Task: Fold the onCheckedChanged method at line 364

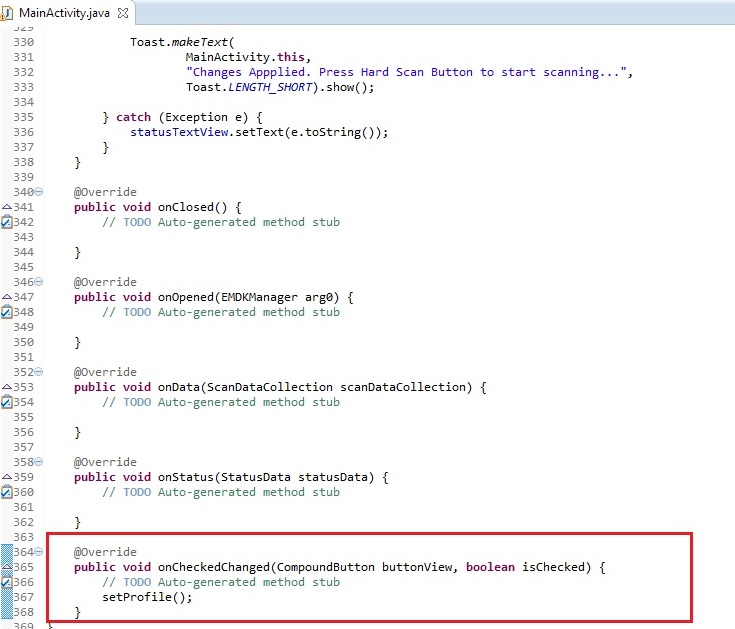Action: (40, 552)
